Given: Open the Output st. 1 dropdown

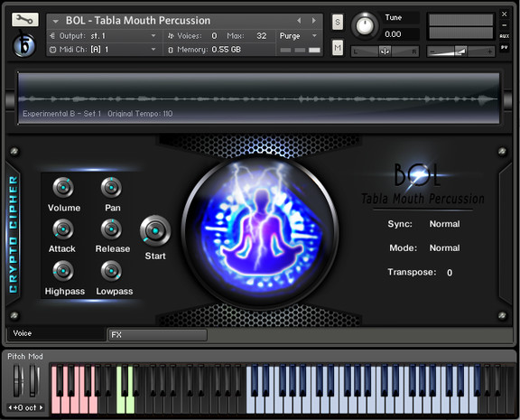Looking at the screenshot, I should [104, 36].
